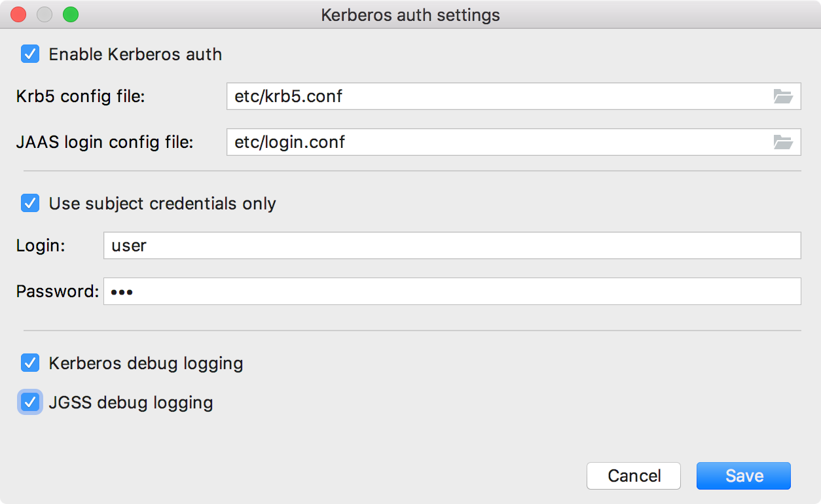
Task: Click the dialog title bar
Action: click(410, 14)
